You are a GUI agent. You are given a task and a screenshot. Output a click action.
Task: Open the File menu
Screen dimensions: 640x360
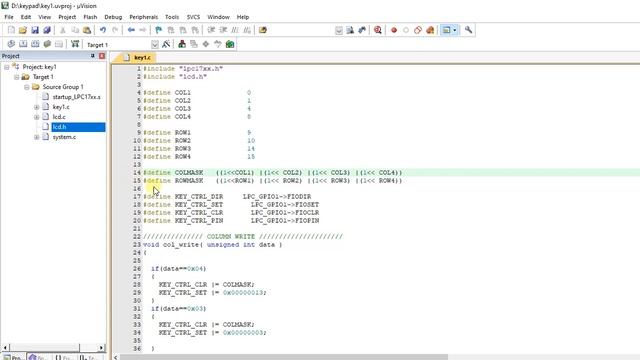tap(9, 17)
